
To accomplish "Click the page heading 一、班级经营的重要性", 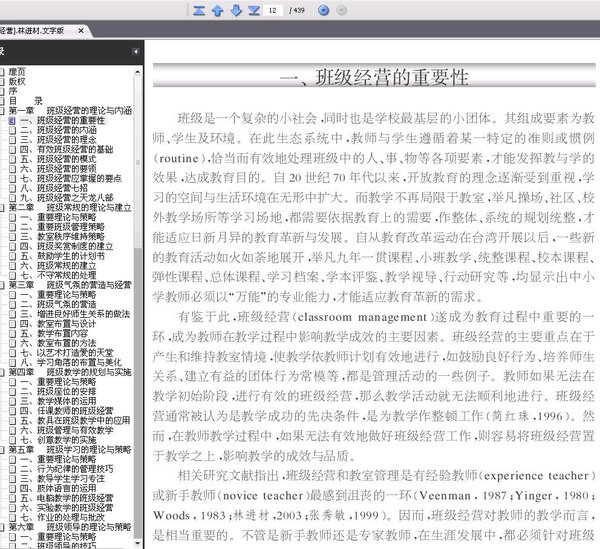I will click(374, 78).
